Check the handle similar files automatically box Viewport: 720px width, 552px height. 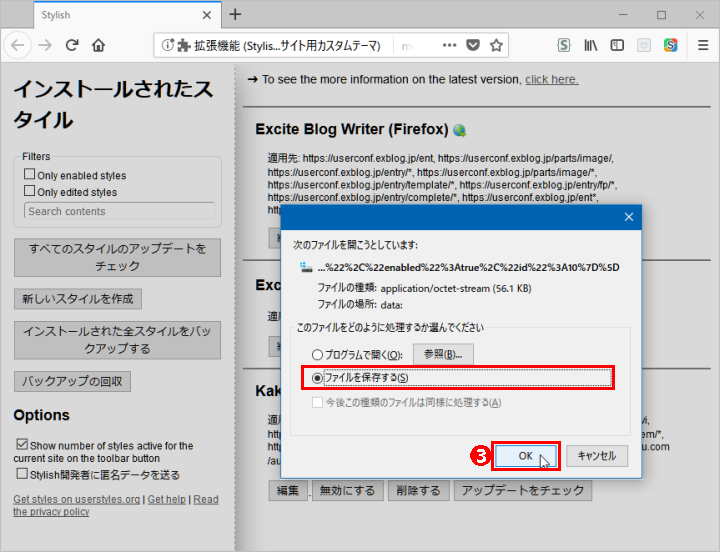317,403
